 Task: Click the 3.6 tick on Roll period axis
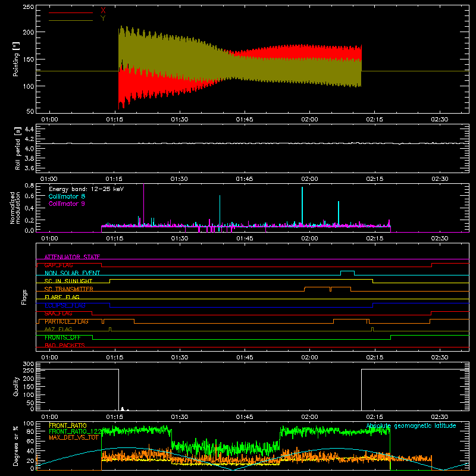(x=29, y=168)
